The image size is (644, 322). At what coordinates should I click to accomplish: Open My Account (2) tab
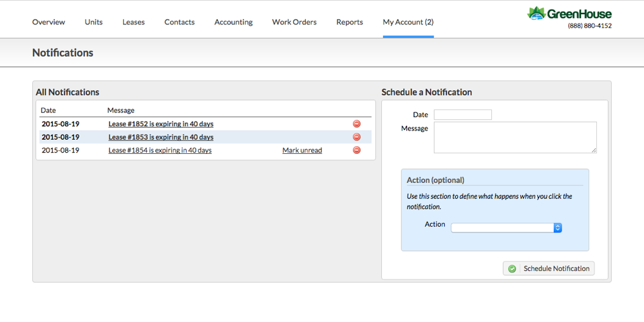pos(408,22)
